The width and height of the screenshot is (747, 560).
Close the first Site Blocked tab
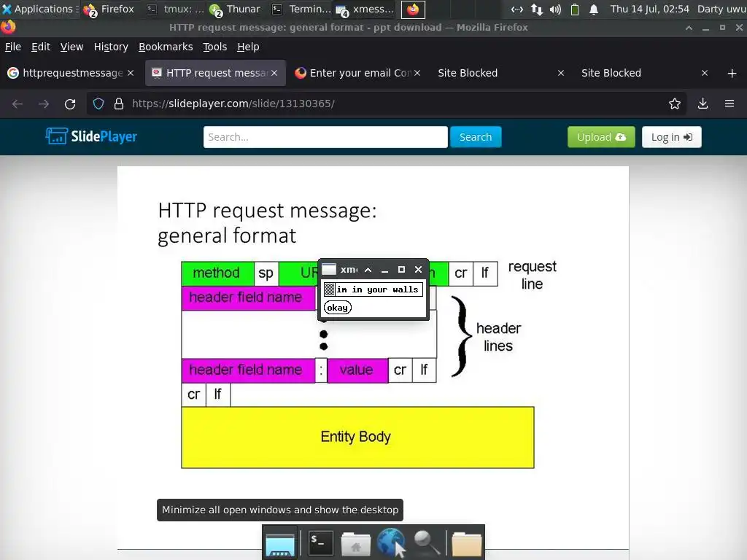click(x=561, y=73)
